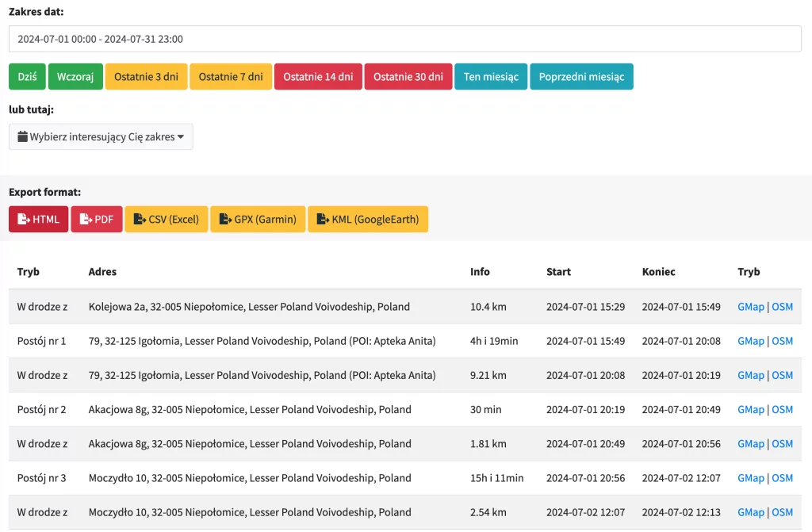
Task: Click Postój nr 3 cell
Action: coord(41,477)
